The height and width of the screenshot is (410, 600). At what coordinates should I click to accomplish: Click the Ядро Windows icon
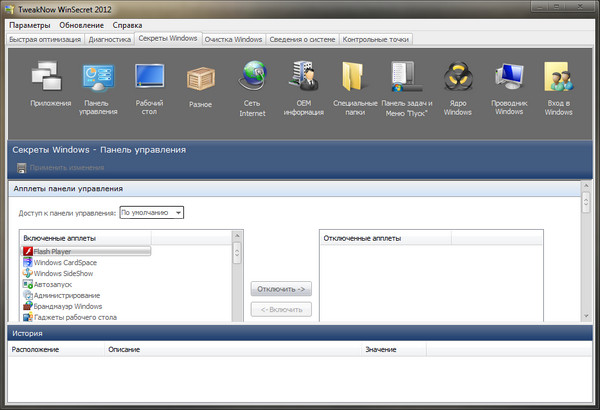(457, 79)
